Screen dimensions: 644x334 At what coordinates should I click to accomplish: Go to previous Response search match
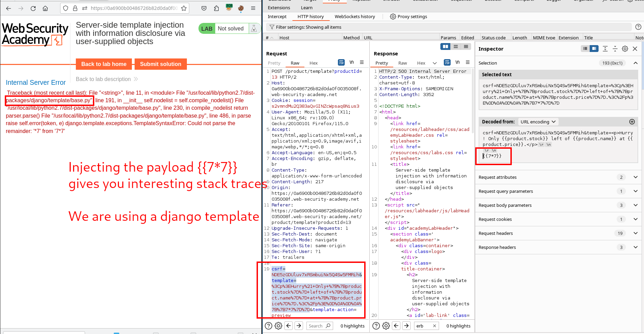(x=396, y=326)
